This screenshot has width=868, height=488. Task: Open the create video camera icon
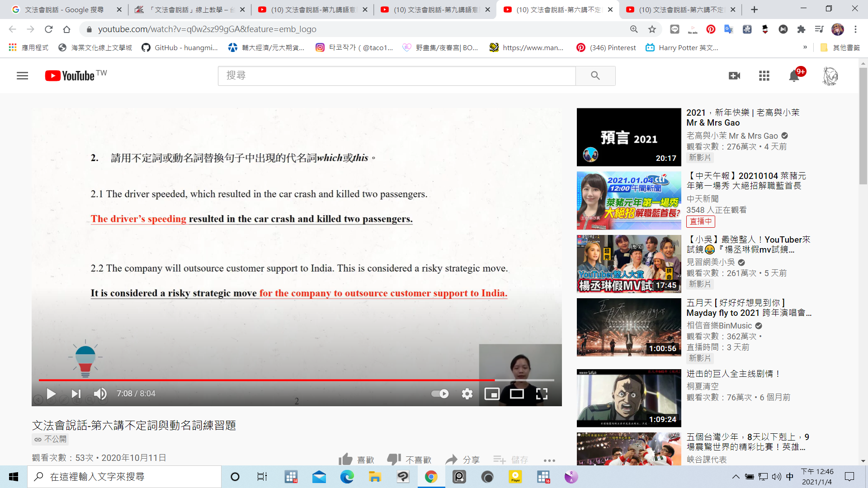click(734, 75)
